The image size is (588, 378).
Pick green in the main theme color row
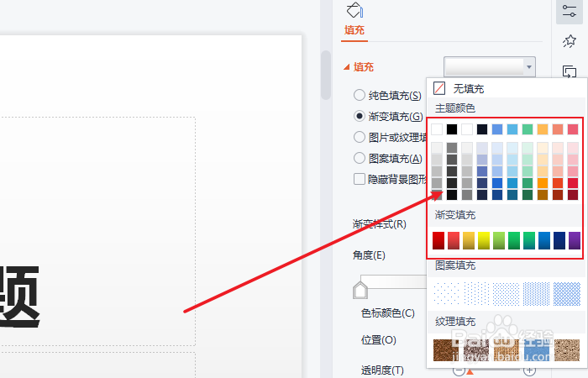528,129
